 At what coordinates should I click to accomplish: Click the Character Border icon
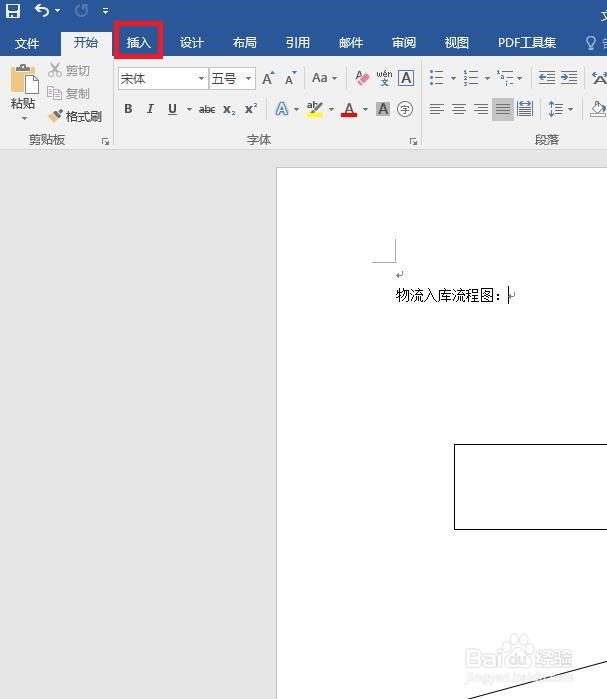click(x=406, y=78)
